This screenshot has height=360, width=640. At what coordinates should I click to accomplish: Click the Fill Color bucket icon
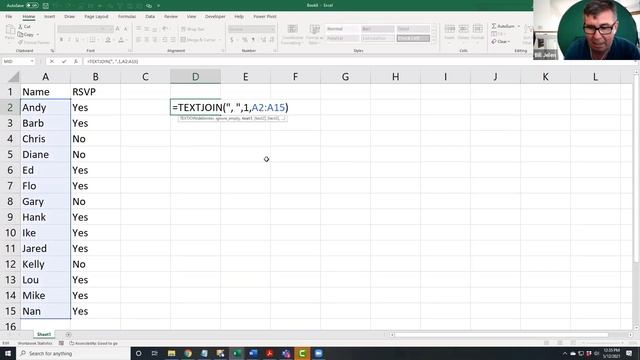(108, 40)
